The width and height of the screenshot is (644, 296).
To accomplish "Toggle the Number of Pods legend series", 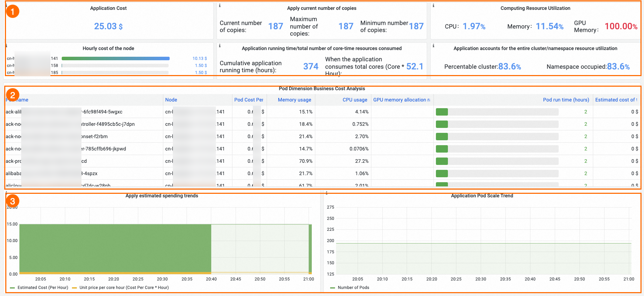I will click(353, 288).
